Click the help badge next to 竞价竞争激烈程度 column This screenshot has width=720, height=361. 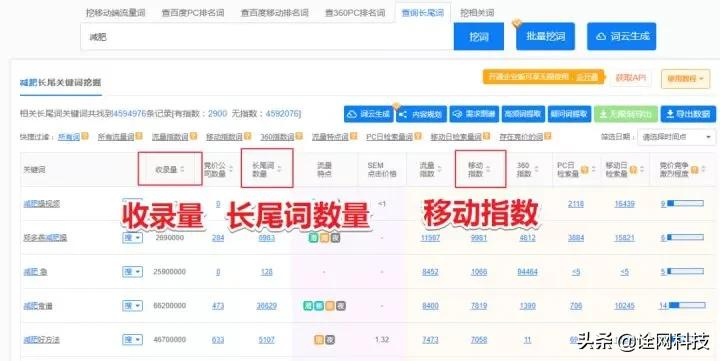coord(694,169)
